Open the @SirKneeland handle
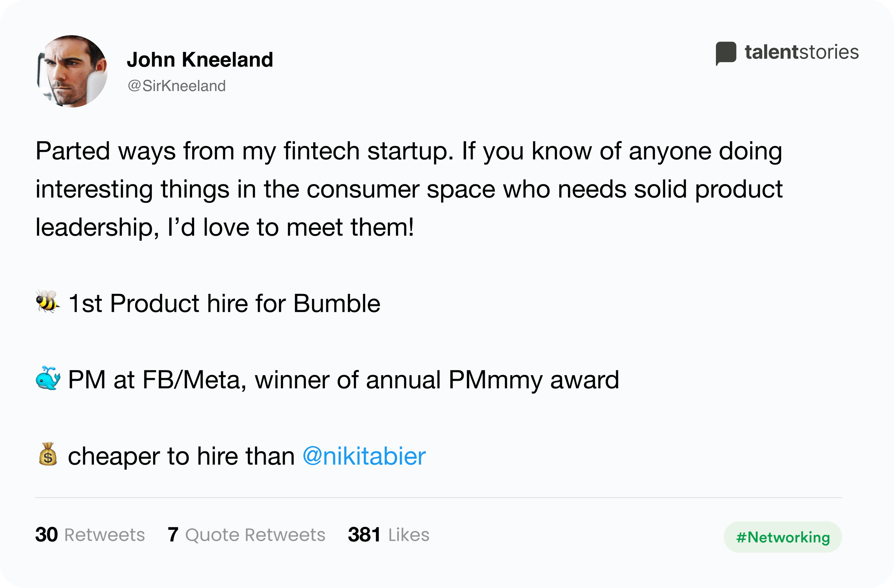 click(177, 86)
